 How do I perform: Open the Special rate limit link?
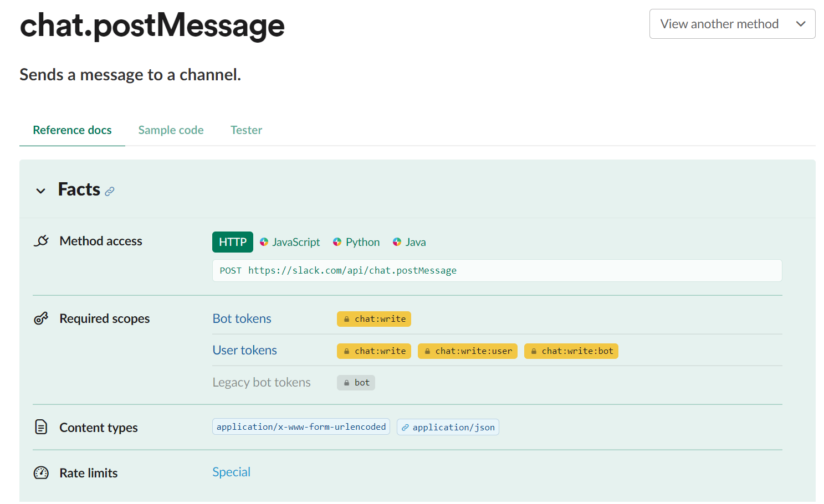(232, 472)
